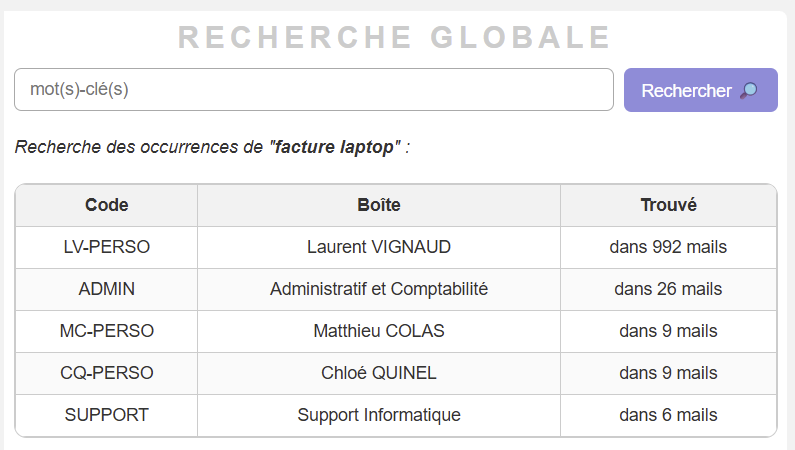Click the Rechercher search button

700,91
